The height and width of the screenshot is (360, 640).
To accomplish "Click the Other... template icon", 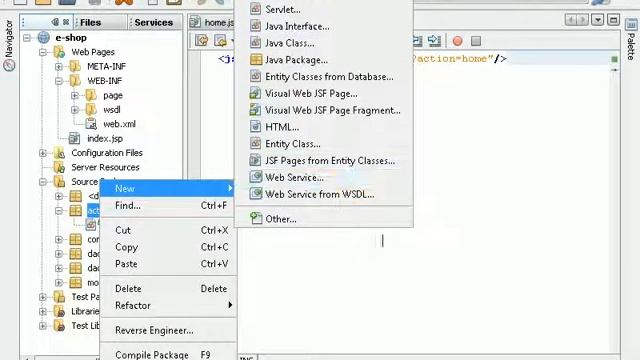I will 256,218.
